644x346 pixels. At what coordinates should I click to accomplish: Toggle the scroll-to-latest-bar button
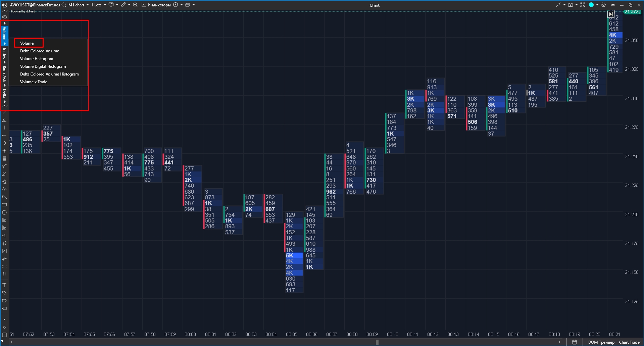(610, 14)
